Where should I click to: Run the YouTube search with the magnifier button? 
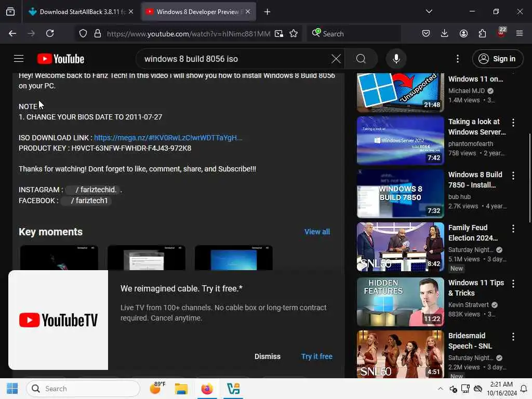pyautogui.click(x=361, y=59)
